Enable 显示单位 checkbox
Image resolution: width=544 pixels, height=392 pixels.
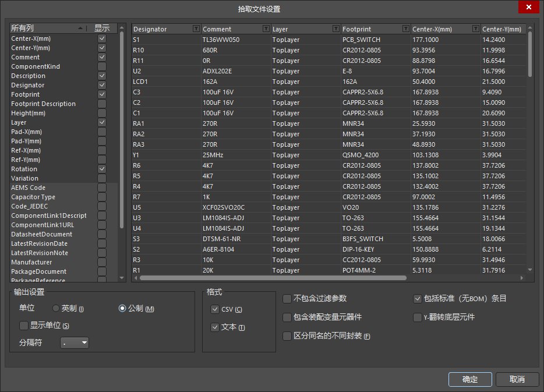24,326
